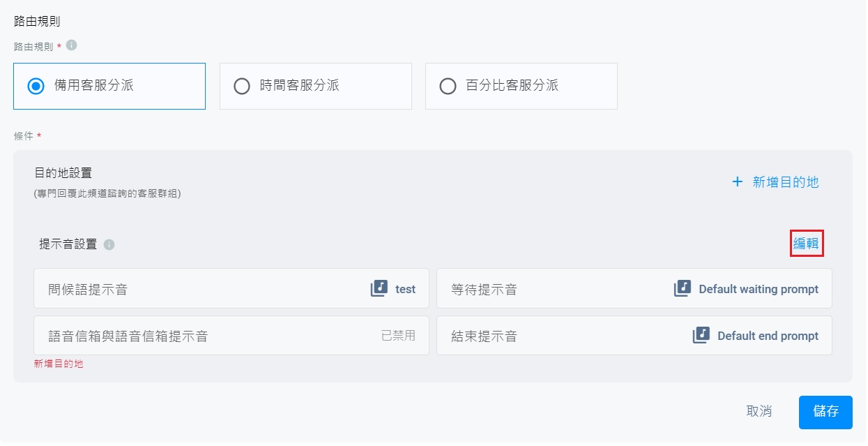The image size is (868, 446).
Task: Click the plus icon for 新增目的地
Action: click(x=737, y=182)
